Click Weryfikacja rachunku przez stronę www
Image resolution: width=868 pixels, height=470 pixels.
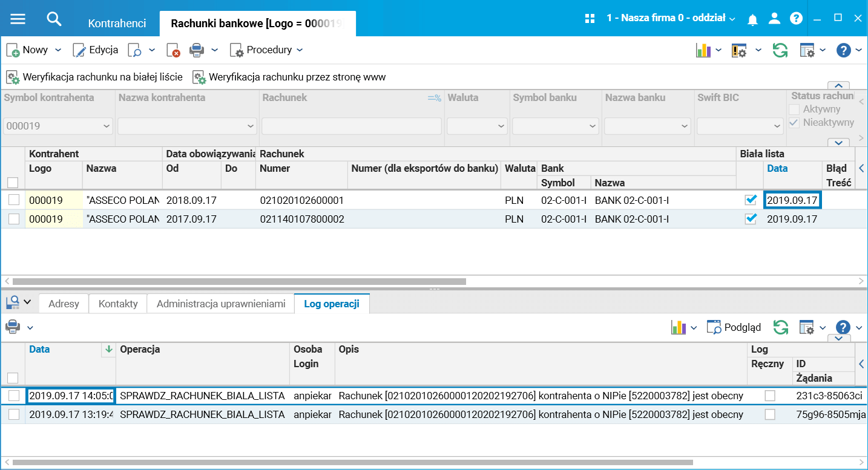pos(289,77)
